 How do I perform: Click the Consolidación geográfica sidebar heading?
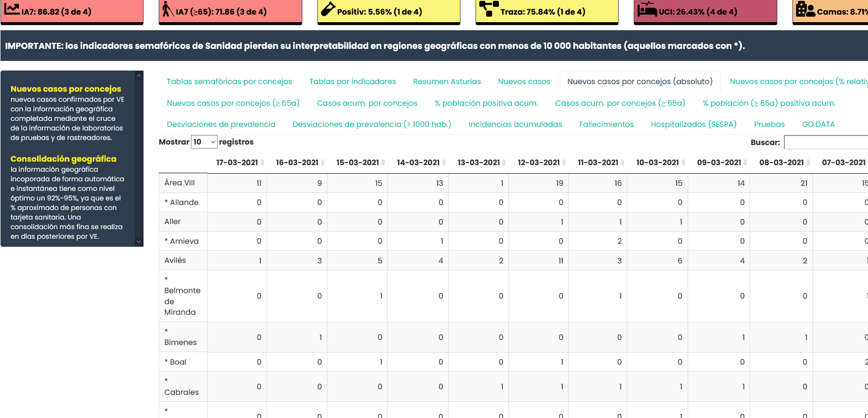point(63,159)
